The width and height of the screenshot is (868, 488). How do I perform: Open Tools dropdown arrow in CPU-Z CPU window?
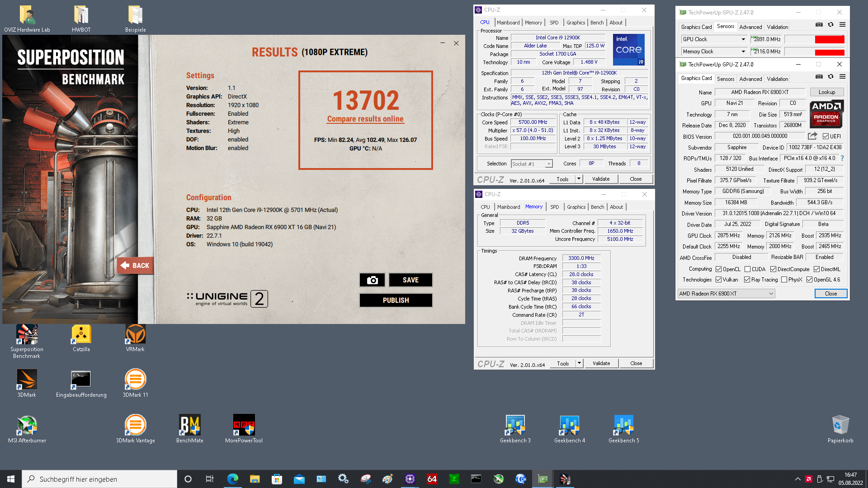click(x=579, y=179)
